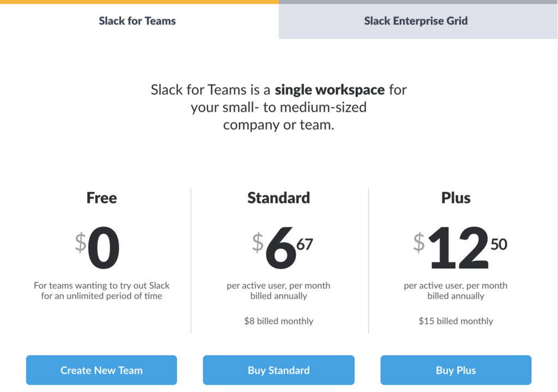Viewport: 558px width, 392px height.
Task: Select the Free plan heading
Action: (101, 198)
